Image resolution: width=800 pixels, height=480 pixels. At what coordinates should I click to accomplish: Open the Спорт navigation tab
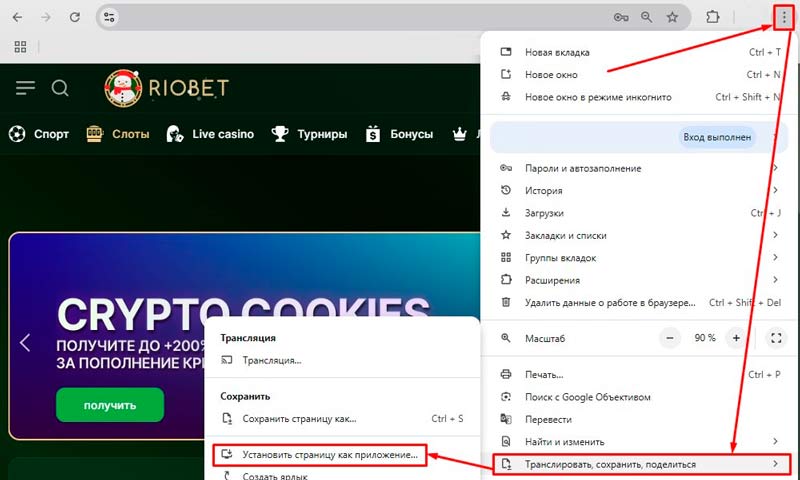click(x=39, y=134)
